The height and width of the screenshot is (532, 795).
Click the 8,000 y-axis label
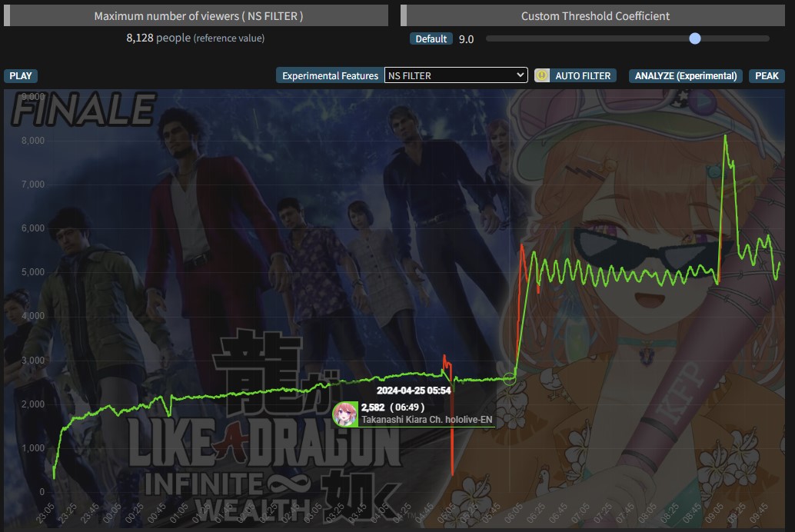[33, 141]
